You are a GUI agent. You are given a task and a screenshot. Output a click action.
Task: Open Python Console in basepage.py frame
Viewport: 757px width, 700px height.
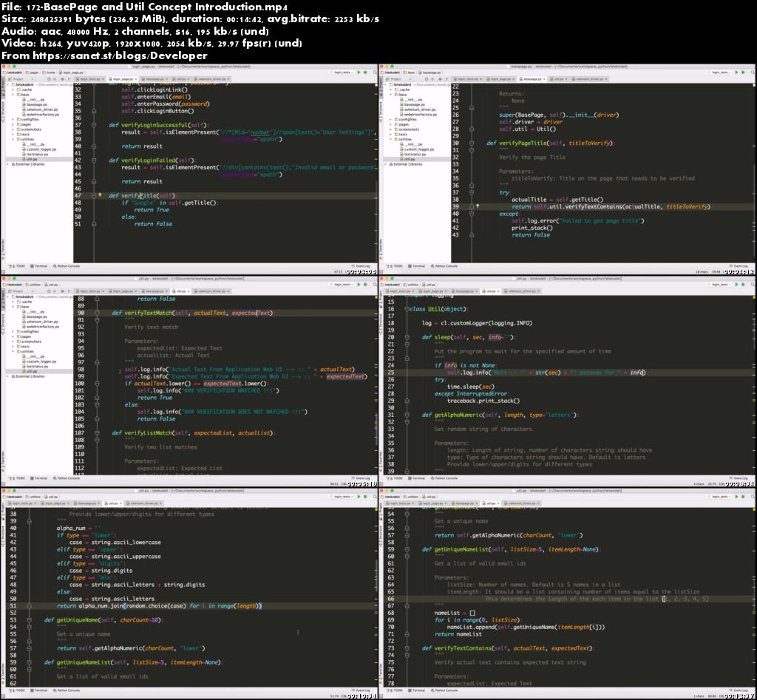(x=444, y=266)
